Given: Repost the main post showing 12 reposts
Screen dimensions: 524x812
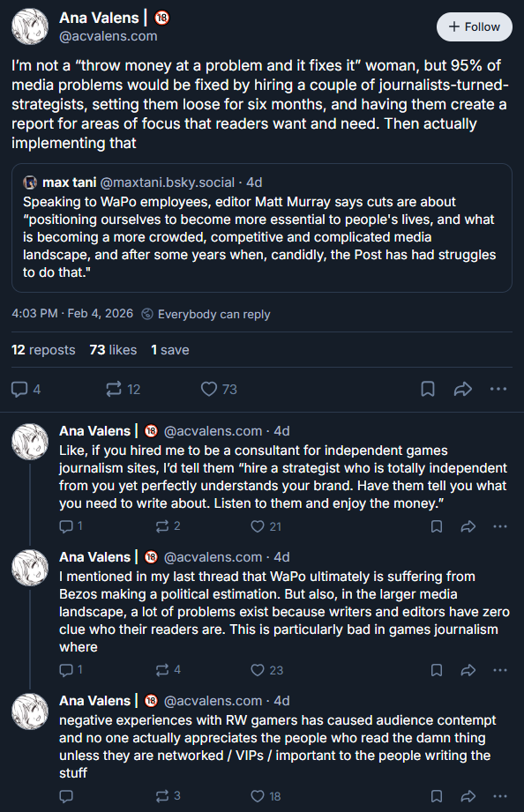Looking at the screenshot, I should tap(123, 389).
